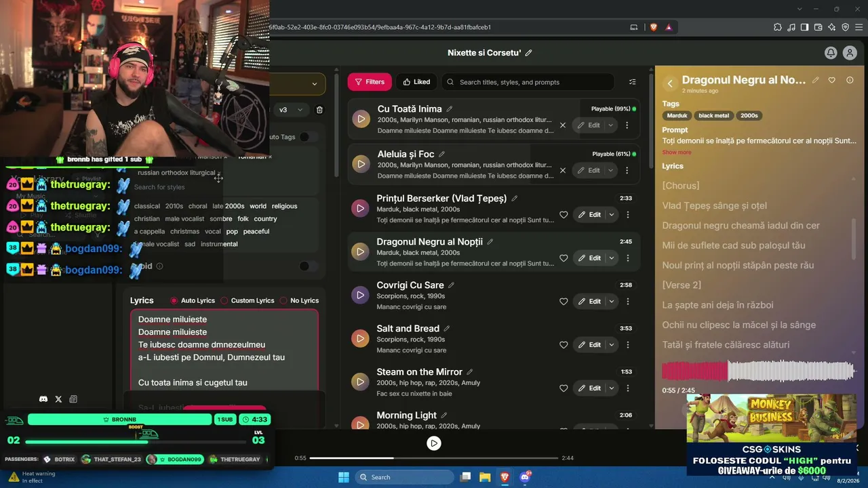The height and width of the screenshot is (488, 868).
Task: Like Prințul Berserker with the heart icon
Action: tap(564, 215)
